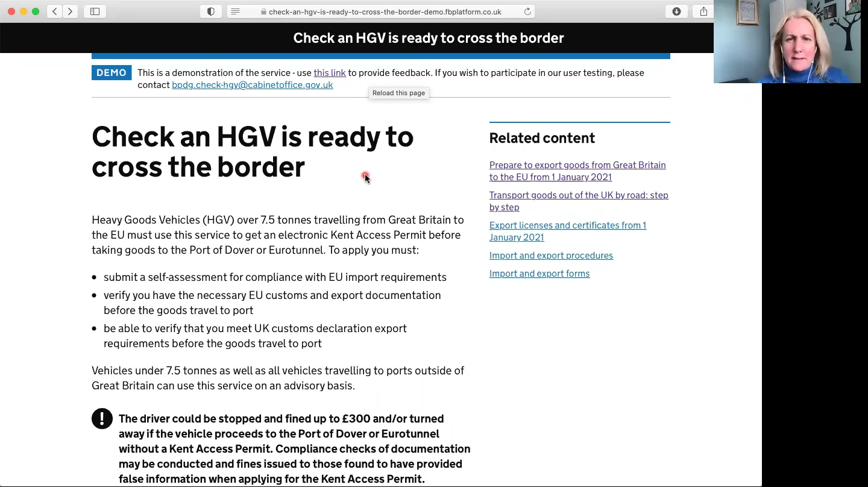868x487 pixels.
Task: Click the address bar URL field
Action: click(x=381, y=11)
